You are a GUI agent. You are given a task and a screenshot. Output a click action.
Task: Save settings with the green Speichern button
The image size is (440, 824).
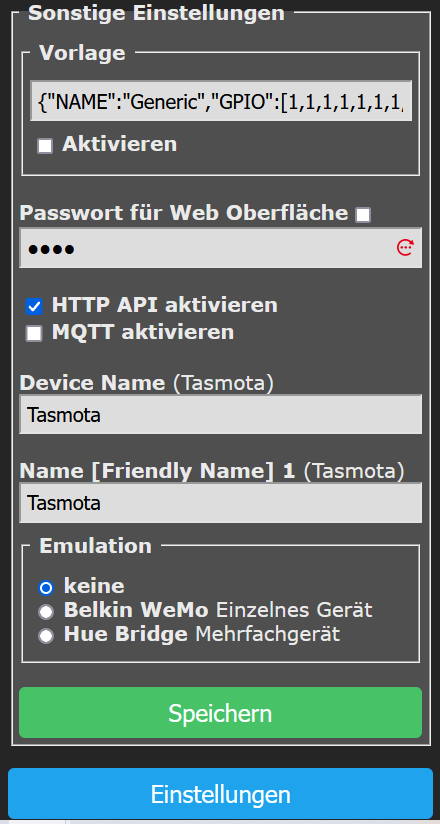(x=221, y=713)
